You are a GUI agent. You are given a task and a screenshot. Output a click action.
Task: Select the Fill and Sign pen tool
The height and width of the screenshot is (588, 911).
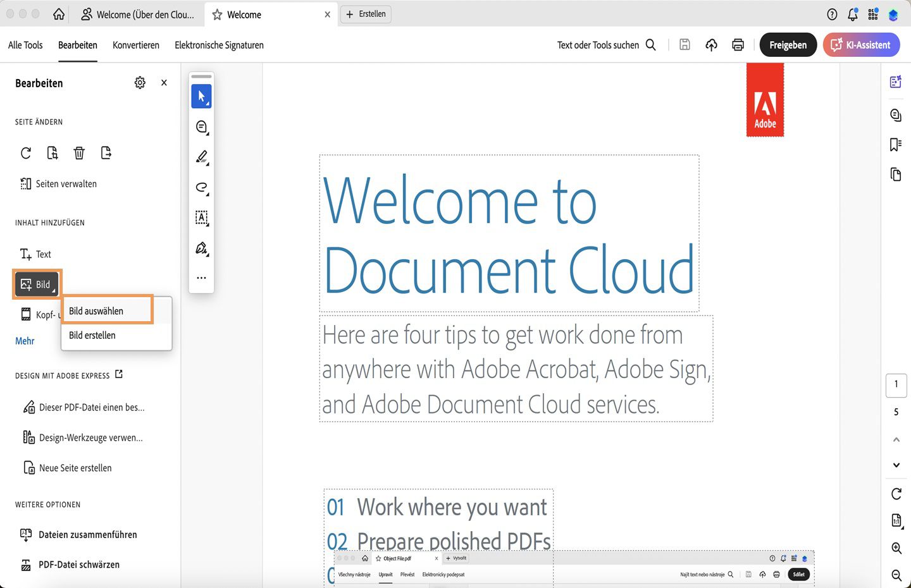tap(201, 248)
